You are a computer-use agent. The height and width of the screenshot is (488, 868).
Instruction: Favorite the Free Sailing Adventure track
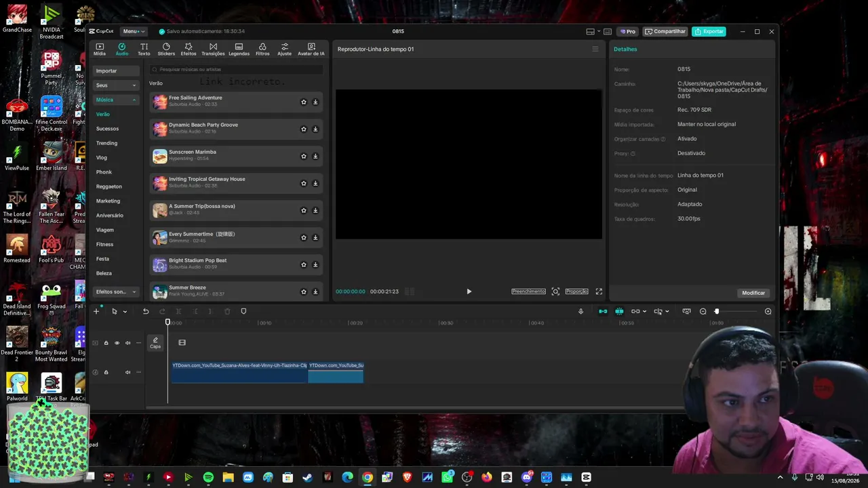tap(304, 102)
